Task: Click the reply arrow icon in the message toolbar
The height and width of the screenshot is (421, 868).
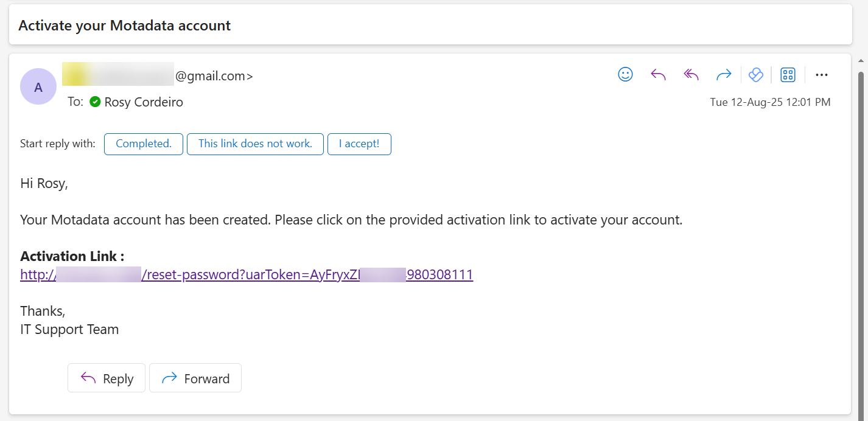Action: click(x=658, y=74)
